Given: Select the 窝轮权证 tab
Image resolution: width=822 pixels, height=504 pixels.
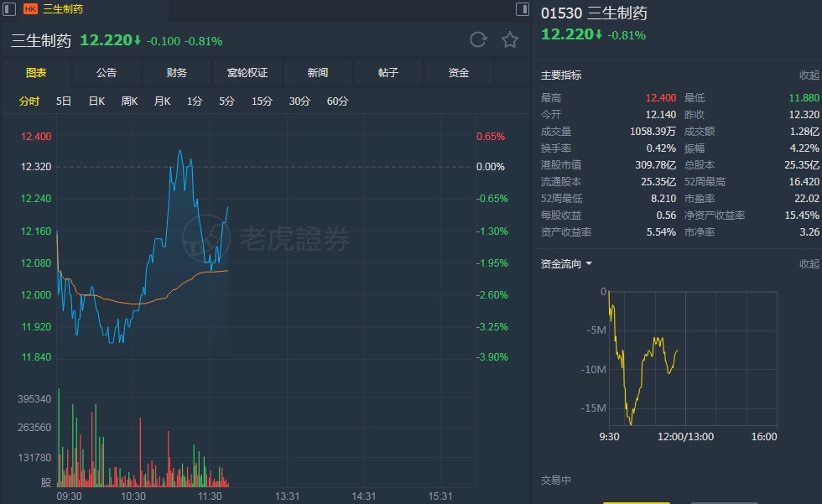Looking at the screenshot, I should click(x=247, y=73).
